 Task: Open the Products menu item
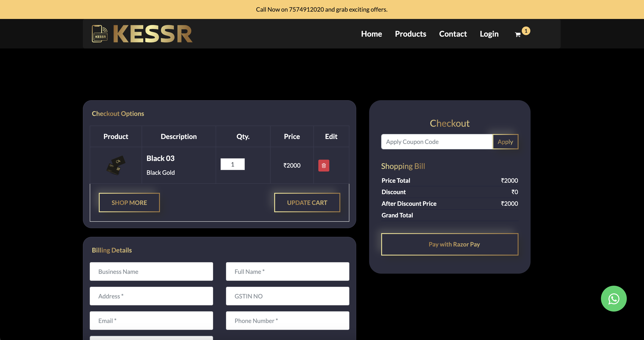[410, 34]
